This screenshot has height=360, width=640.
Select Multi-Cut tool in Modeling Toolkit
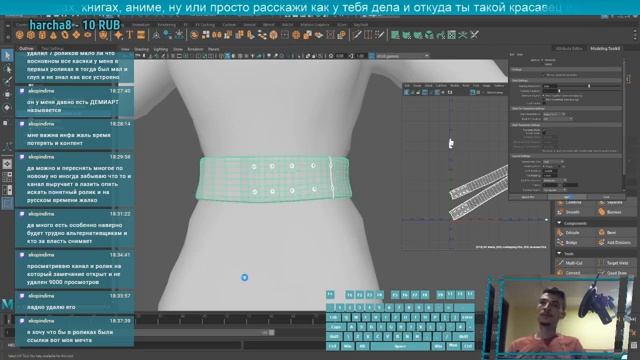click(x=573, y=263)
